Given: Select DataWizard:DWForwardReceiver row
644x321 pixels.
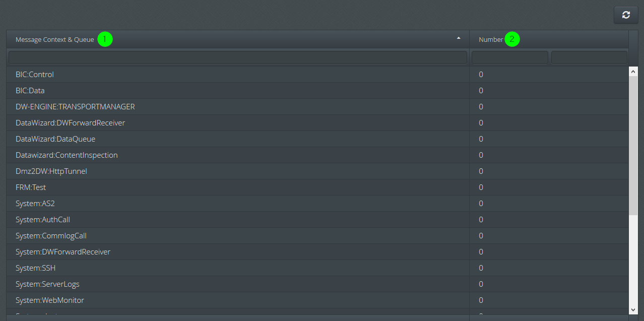Looking at the screenshot, I should coord(317,123).
